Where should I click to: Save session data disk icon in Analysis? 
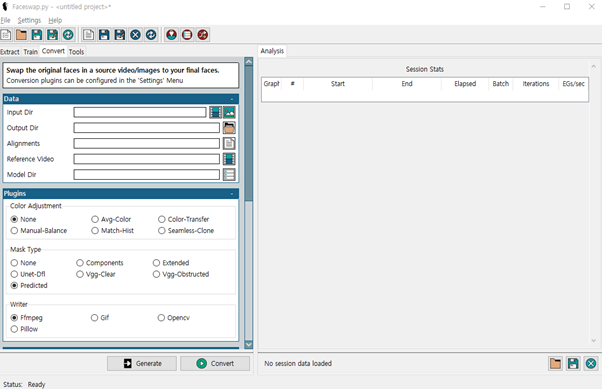(x=573, y=363)
